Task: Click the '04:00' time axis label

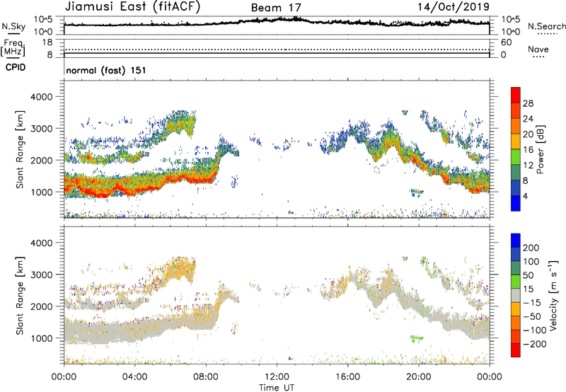Action: pos(135,377)
